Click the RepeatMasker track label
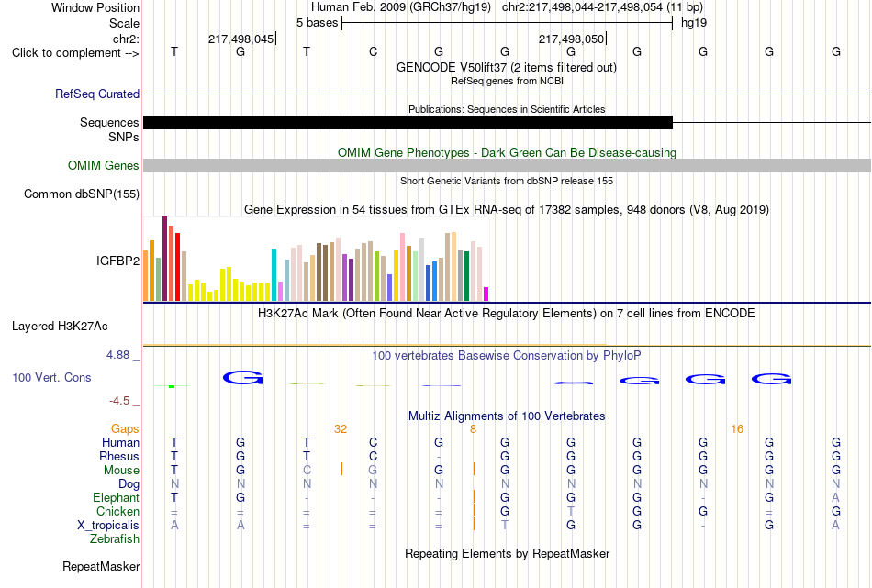The image size is (872, 588). 101,566
